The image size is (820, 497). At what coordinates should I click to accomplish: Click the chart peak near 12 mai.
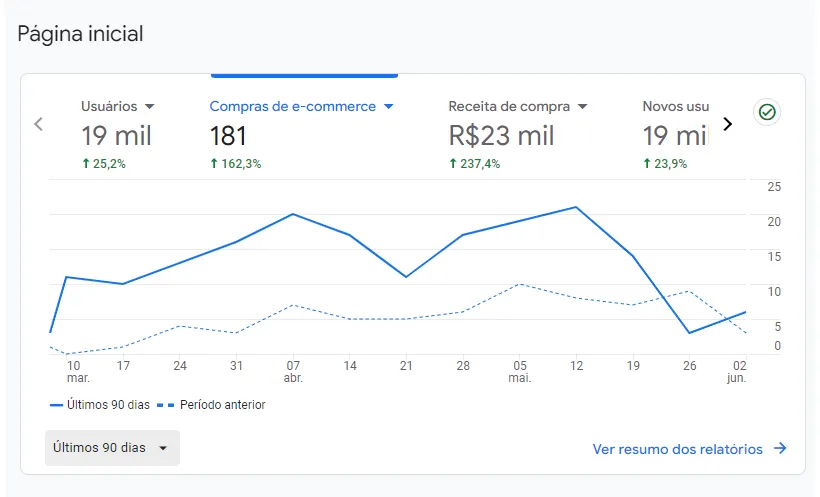[576, 207]
